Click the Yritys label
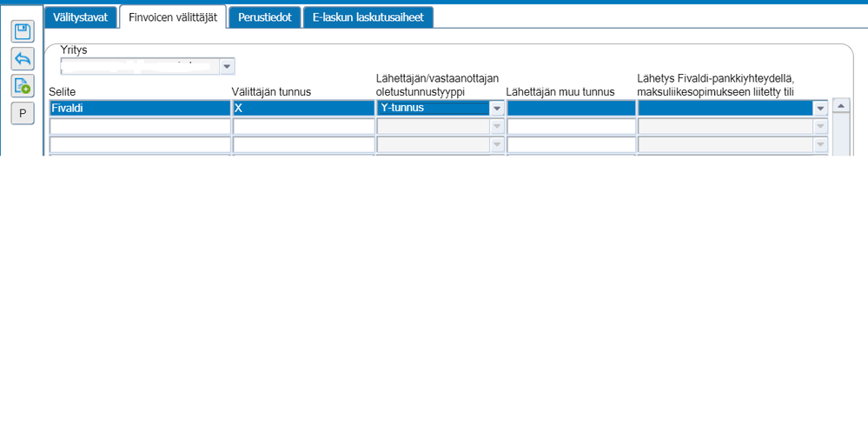Screen dimensions: 868x439 coord(74,50)
